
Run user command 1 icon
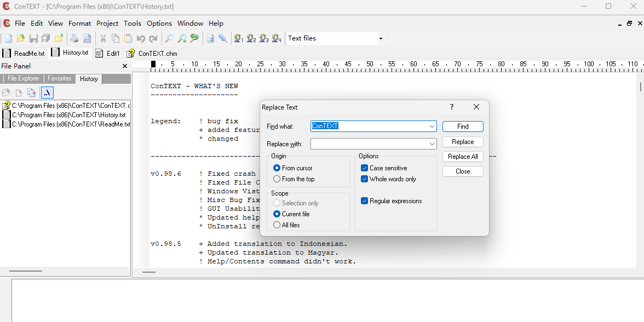point(239,38)
